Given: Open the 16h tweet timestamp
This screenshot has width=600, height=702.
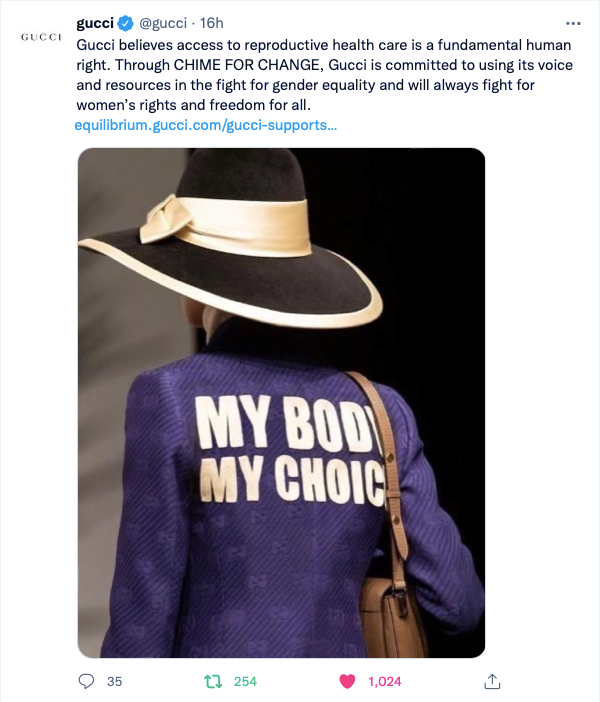Looking at the screenshot, I should [211, 23].
